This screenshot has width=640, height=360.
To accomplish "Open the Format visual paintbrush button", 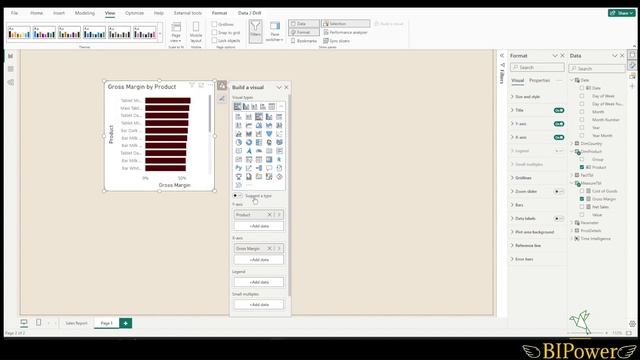I will (222, 99).
